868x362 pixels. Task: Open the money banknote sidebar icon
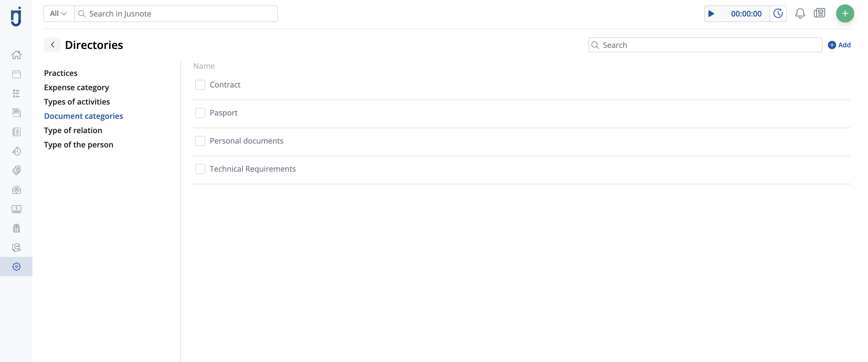pos(16,209)
